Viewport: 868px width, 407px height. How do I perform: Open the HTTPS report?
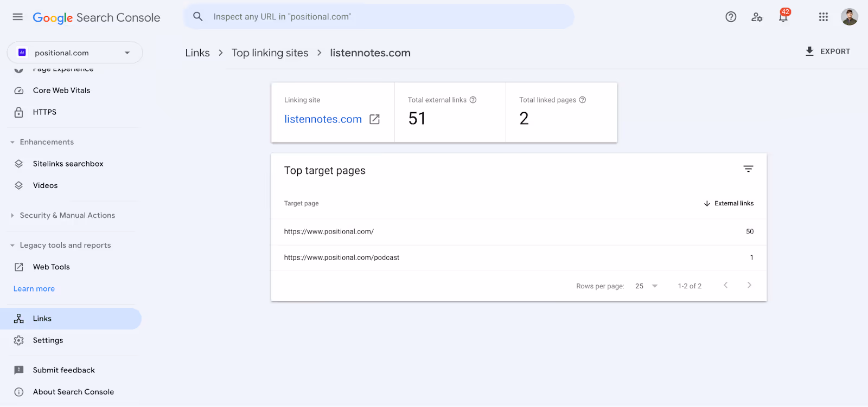[44, 112]
